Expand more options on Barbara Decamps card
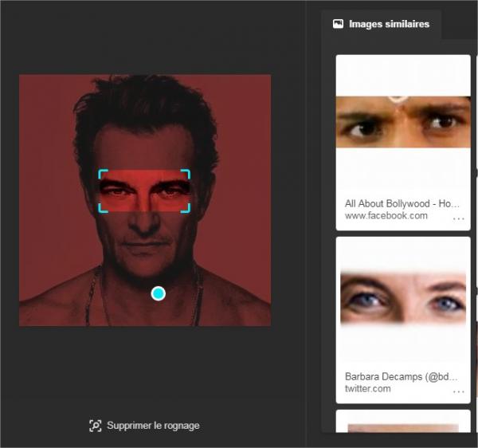The width and height of the screenshot is (478, 448). 458,391
